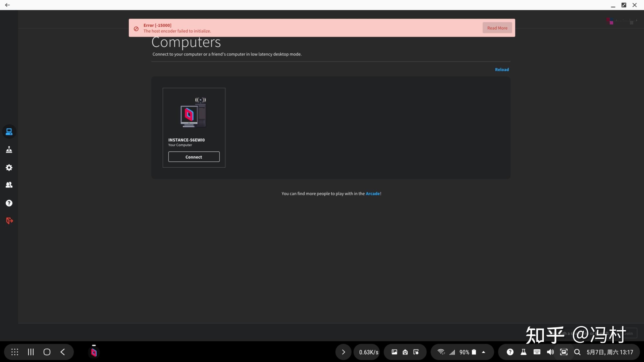Log out using the red exit icon

pyautogui.click(x=9, y=220)
